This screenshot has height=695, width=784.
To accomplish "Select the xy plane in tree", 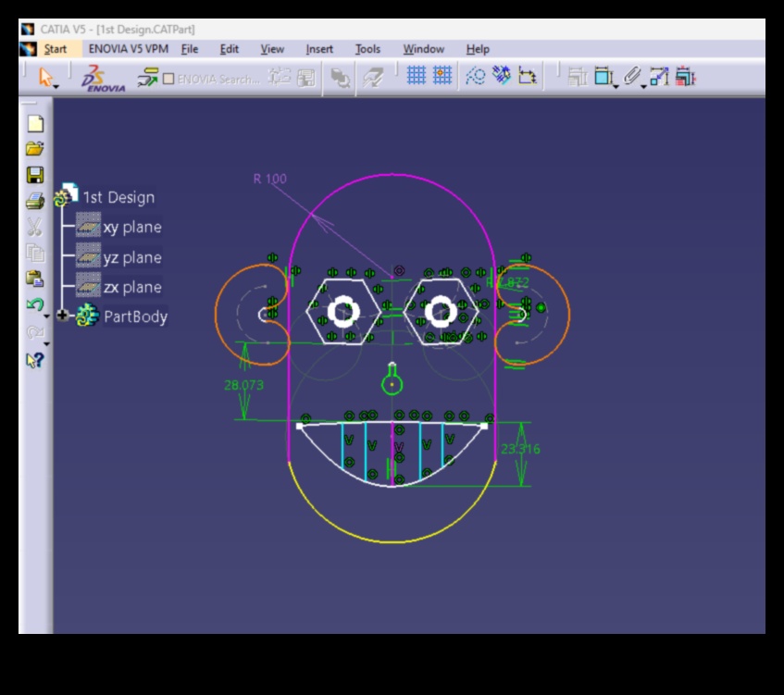I will coord(131,228).
